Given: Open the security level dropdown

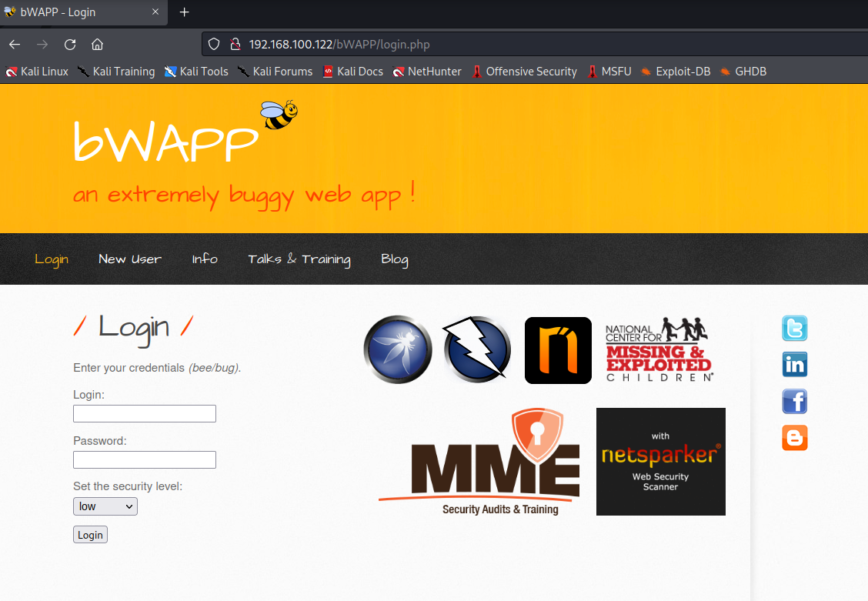Looking at the screenshot, I should [105, 506].
